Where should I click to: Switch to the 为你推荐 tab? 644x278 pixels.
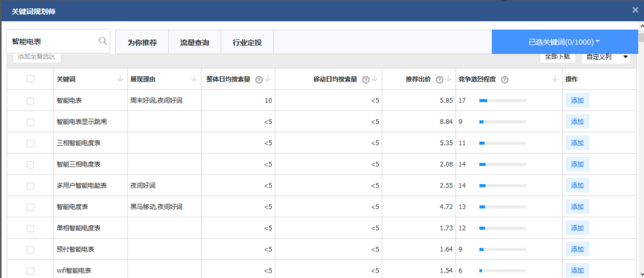click(x=142, y=42)
